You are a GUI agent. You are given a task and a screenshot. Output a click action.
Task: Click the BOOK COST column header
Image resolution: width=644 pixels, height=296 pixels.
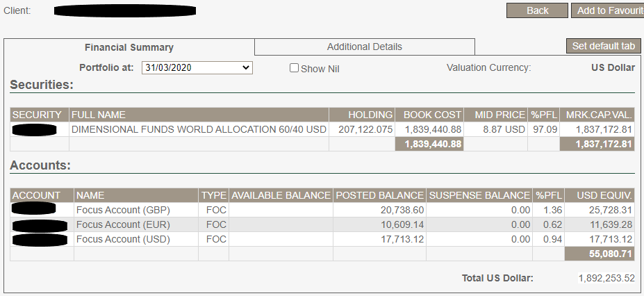tap(430, 115)
